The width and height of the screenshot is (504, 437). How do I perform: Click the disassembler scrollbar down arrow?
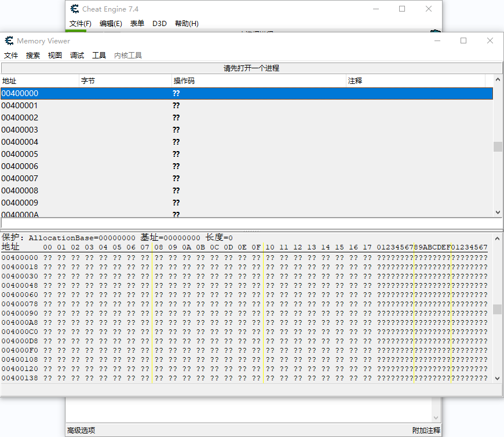[x=497, y=212]
